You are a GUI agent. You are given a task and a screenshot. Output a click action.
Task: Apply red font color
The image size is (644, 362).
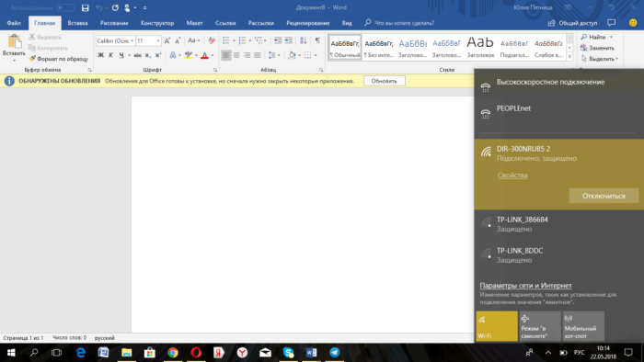204,55
